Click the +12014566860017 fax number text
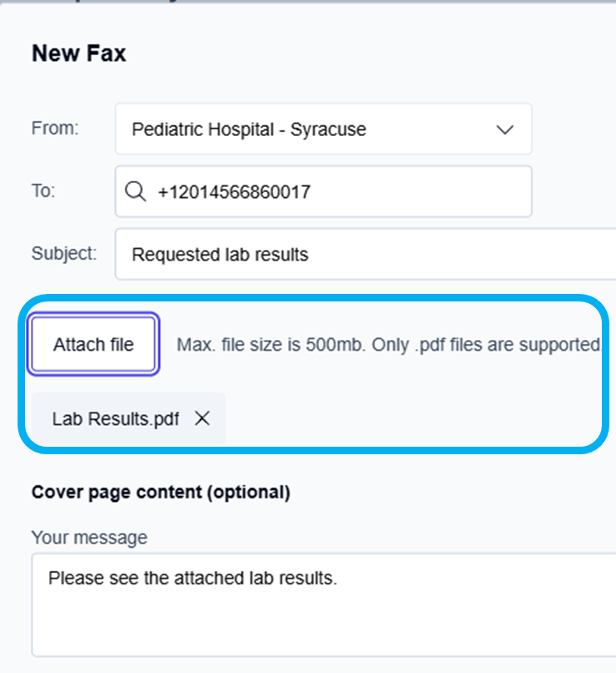Screen dimensions: 616x673 tap(235, 192)
